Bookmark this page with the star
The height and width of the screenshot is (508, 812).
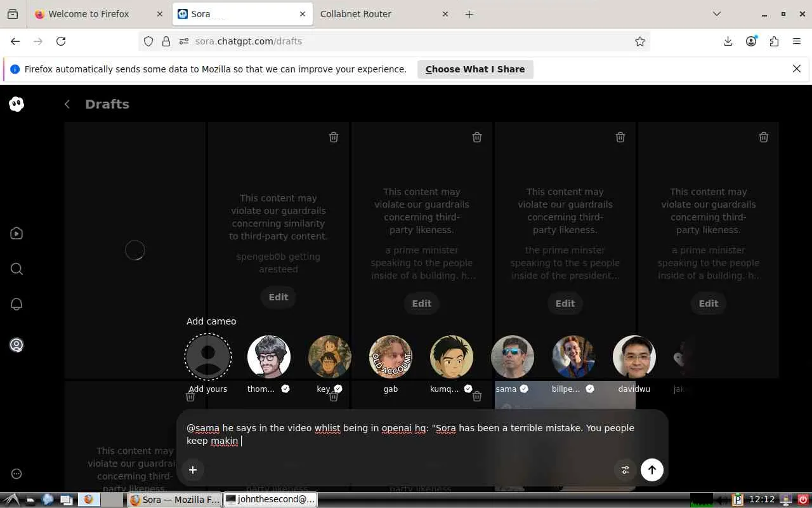click(640, 41)
